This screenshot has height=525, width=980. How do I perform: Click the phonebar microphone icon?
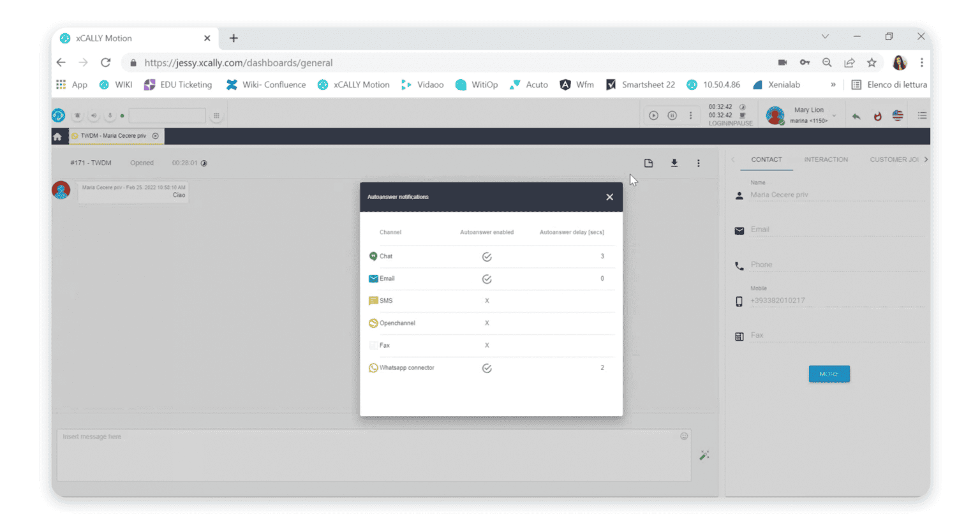pos(110,115)
